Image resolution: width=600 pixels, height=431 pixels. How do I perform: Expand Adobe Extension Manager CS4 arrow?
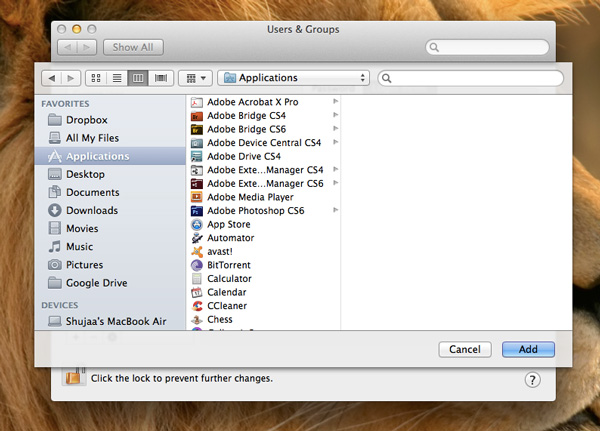tap(336, 169)
